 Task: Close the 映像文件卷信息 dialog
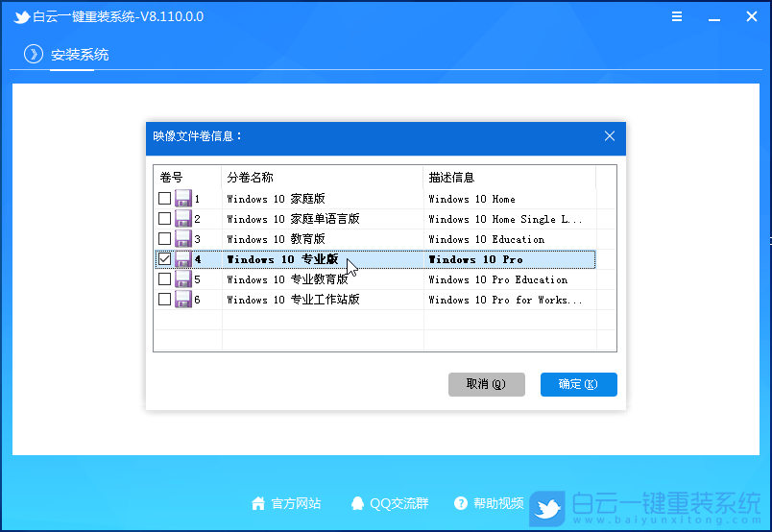610,136
